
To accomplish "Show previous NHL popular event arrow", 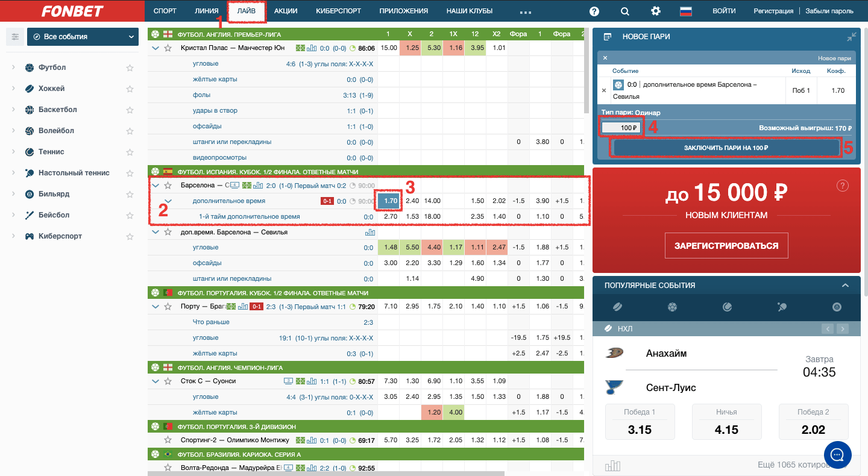I will coord(828,329).
